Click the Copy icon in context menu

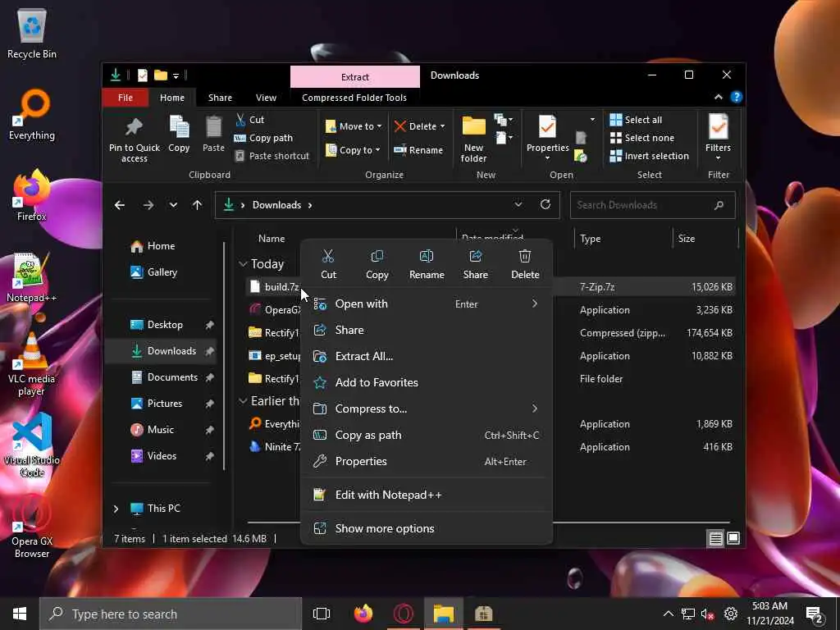tap(377, 256)
